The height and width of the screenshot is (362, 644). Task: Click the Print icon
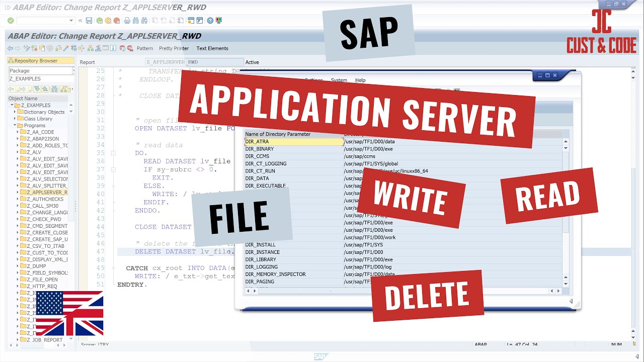[127, 21]
